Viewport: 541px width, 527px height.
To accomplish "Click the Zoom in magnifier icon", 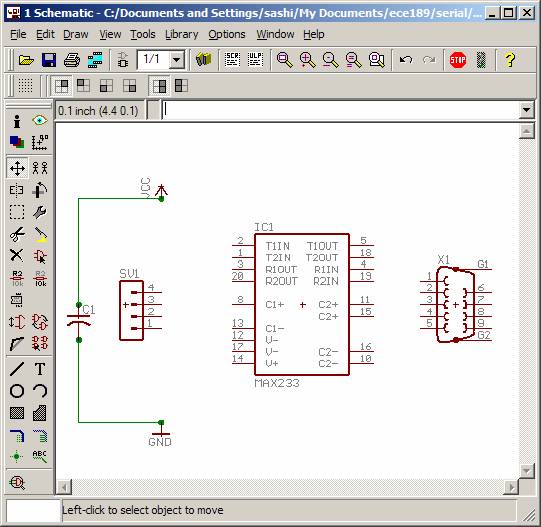I will (307, 60).
